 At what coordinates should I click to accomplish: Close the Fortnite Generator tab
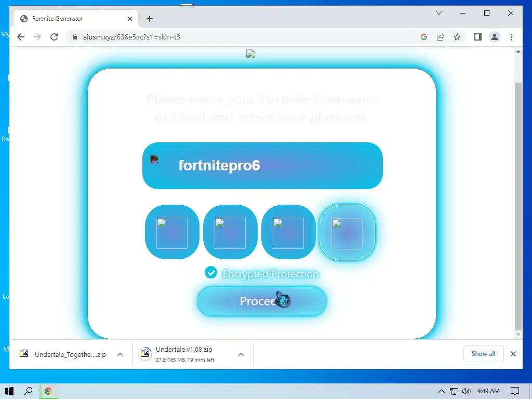coord(129,19)
